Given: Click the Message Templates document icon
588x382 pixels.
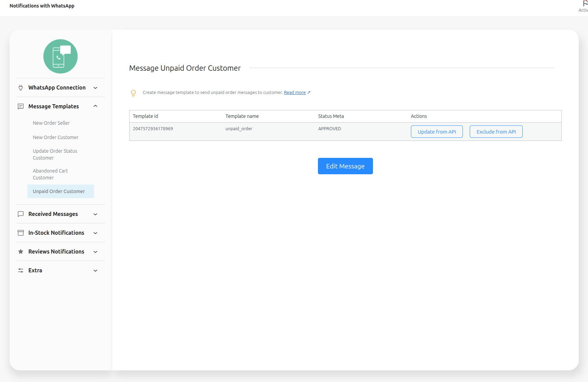Looking at the screenshot, I should pyautogui.click(x=21, y=107).
